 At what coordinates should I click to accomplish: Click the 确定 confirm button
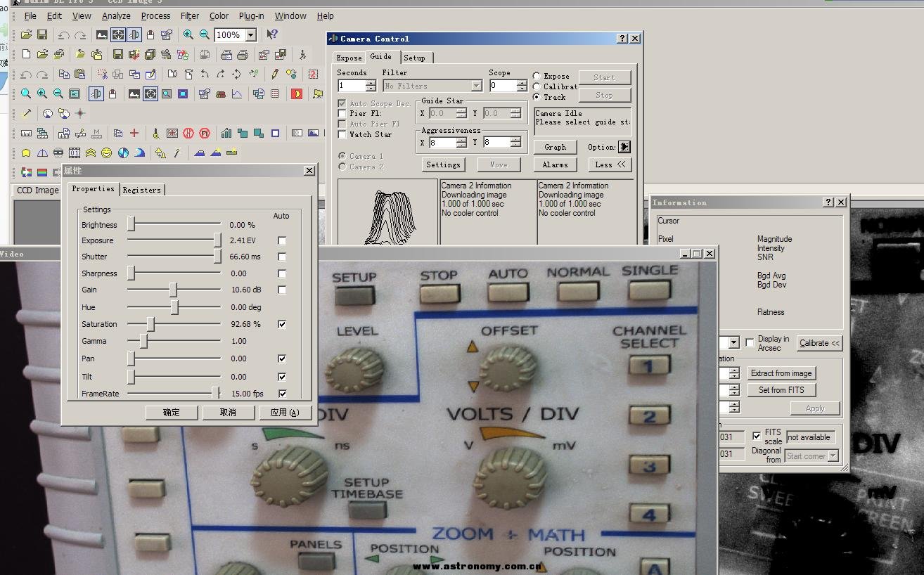pyautogui.click(x=172, y=413)
